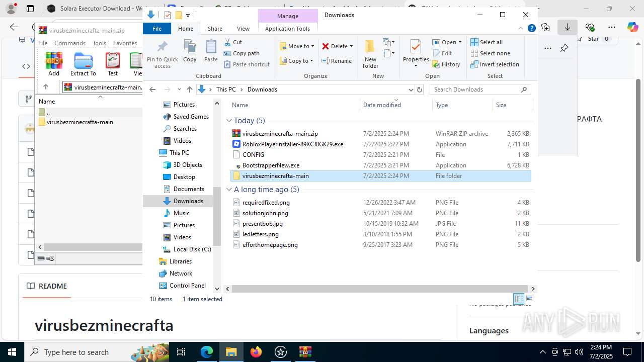
Task: Open 3D Objects in navigation pane
Action: (x=188, y=165)
